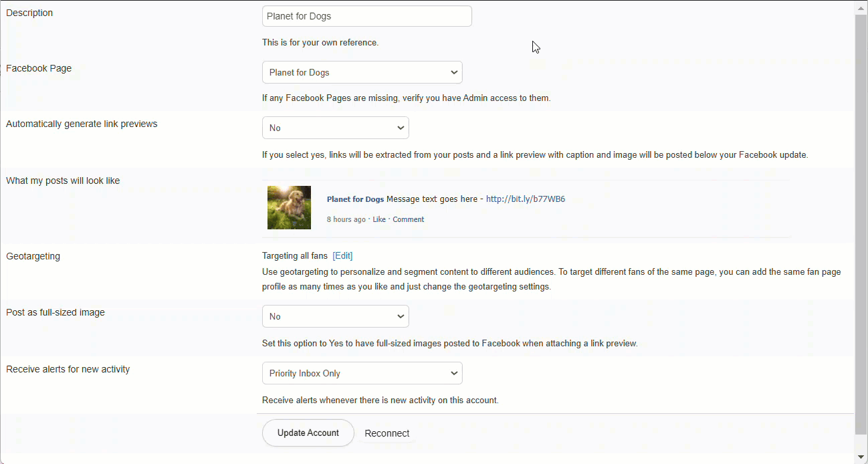This screenshot has width=868, height=464.
Task: Click the Reconnect link
Action: click(x=387, y=433)
